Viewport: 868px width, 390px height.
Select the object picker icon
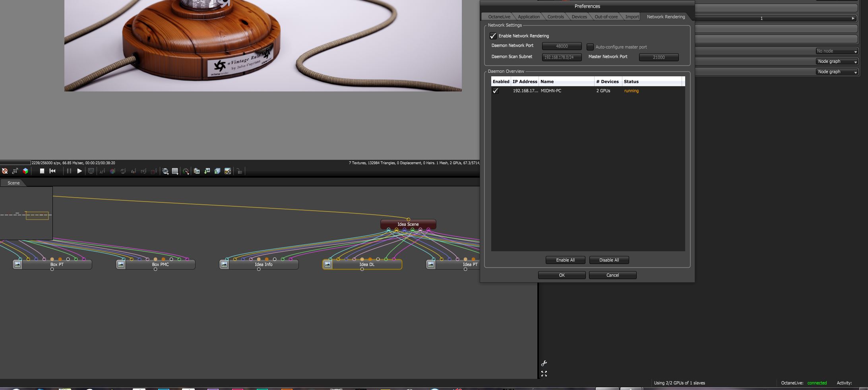(x=134, y=171)
